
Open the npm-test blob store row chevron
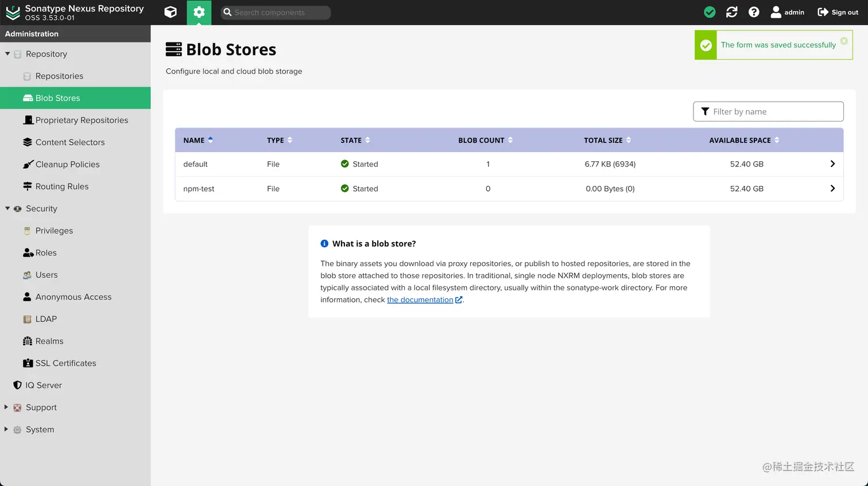pyautogui.click(x=832, y=189)
